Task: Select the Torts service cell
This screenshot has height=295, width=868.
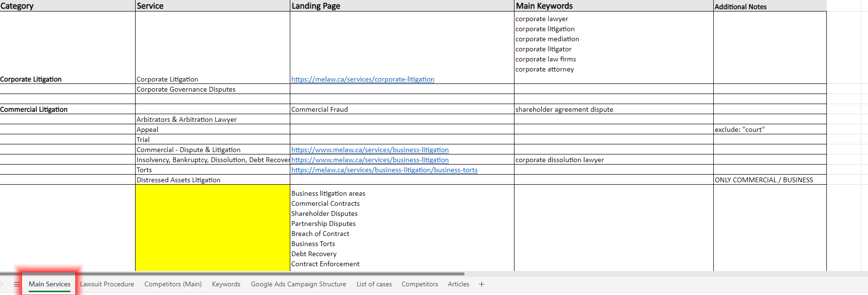Action: [213, 170]
